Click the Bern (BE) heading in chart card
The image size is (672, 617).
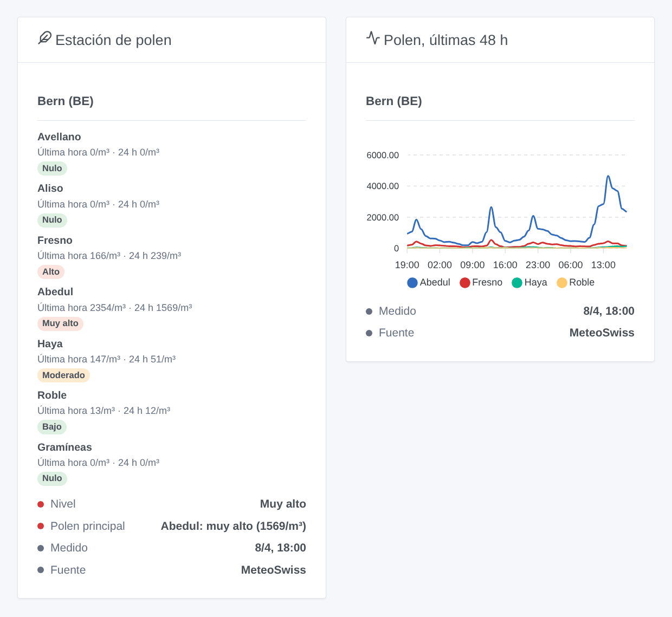[x=394, y=101]
